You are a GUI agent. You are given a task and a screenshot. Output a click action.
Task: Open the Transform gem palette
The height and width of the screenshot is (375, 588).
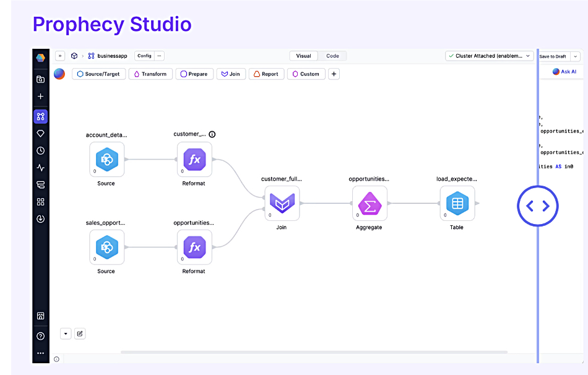[x=150, y=74]
